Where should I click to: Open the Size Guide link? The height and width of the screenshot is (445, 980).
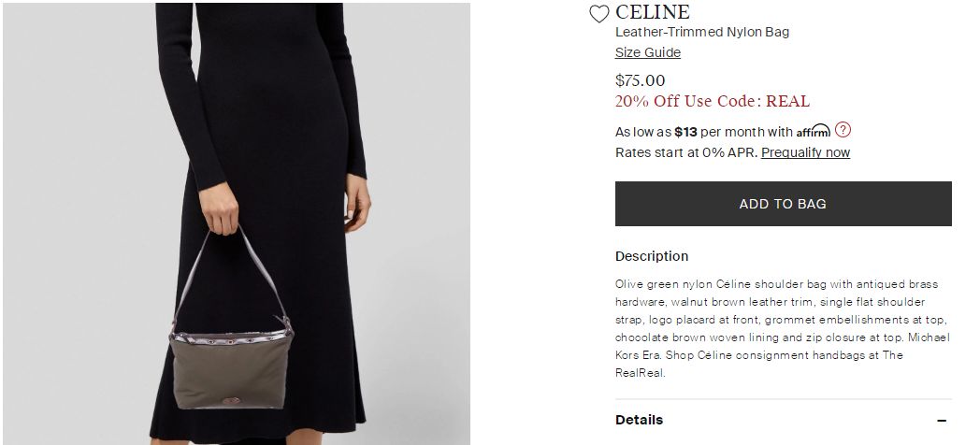tap(647, 52)
